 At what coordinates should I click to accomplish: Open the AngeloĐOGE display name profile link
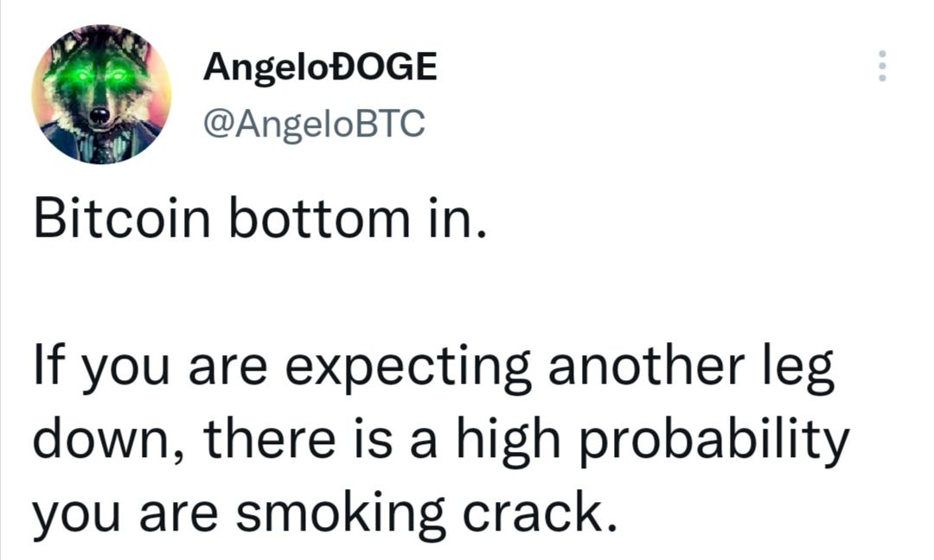click(320, 67)
